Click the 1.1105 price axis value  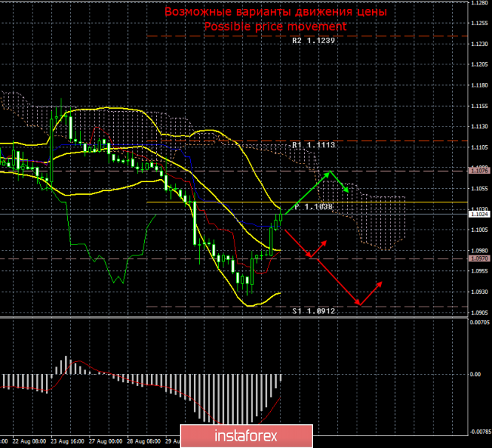click(x=479, y=147)
